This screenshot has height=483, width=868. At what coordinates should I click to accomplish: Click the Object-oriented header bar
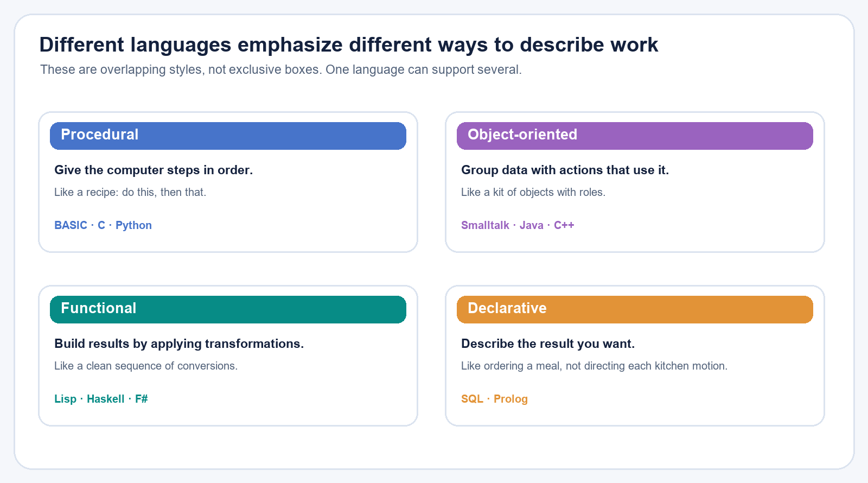[635, 136]
